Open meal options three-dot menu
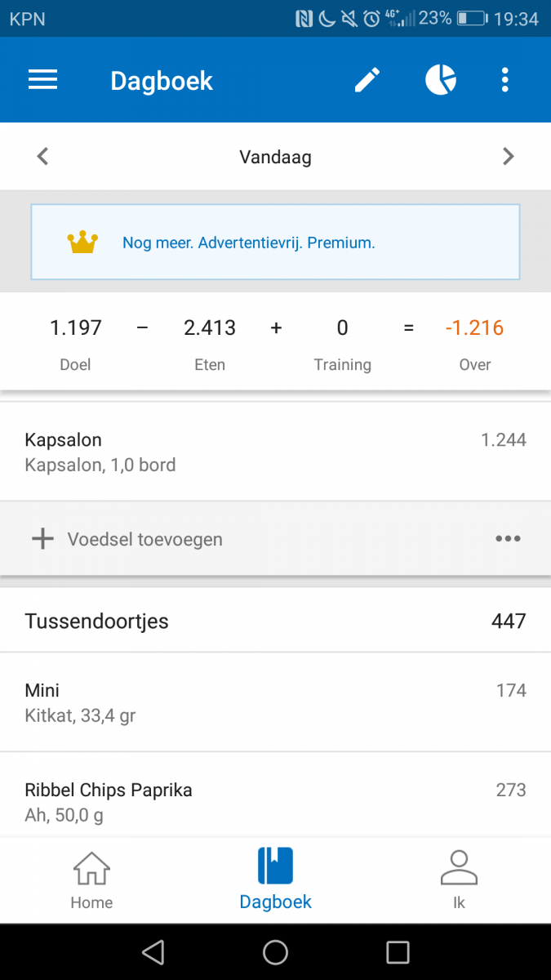The height and width of the screenshot is (980, 551). pyautogui.click(x=508, y=539)
